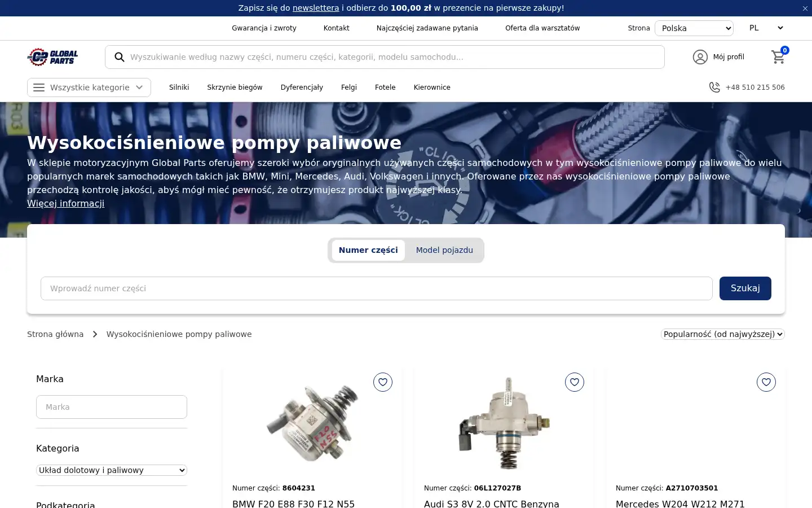The height and width of the screenshot is (508, 812).
Task: Click part number A2710703501 text
Action: click(x=692, y=488)
